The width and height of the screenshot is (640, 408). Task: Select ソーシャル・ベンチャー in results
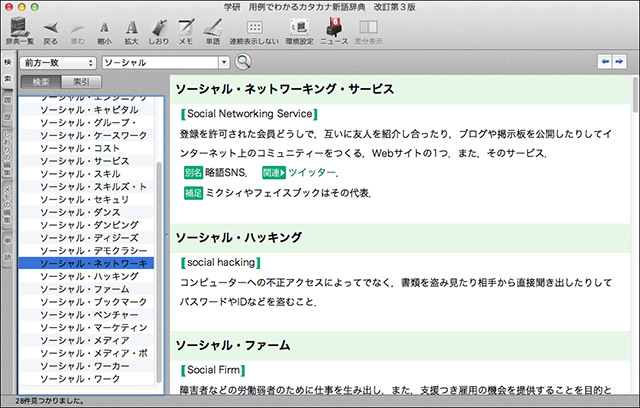click(x=86, y=315)
